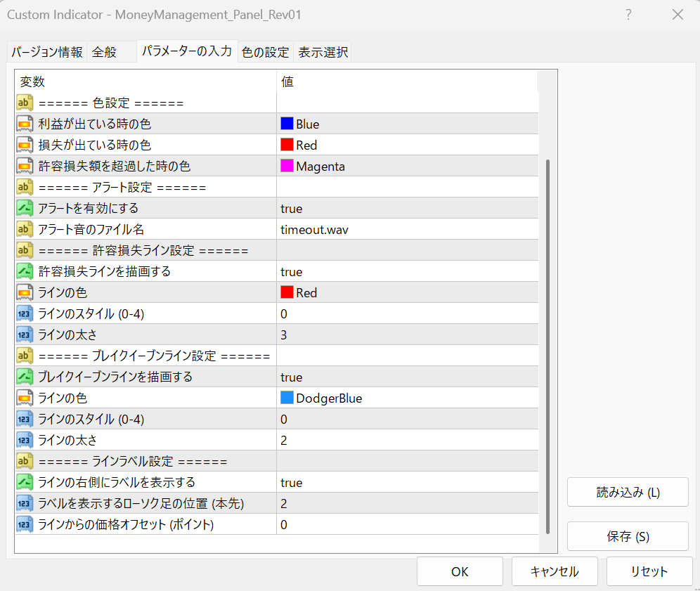
Task: Click the 変数 column header
Action: pos(145,82)
